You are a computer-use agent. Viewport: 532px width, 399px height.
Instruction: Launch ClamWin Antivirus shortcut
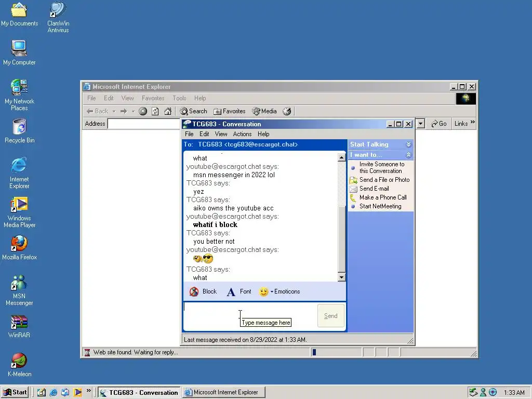[58, 17]
